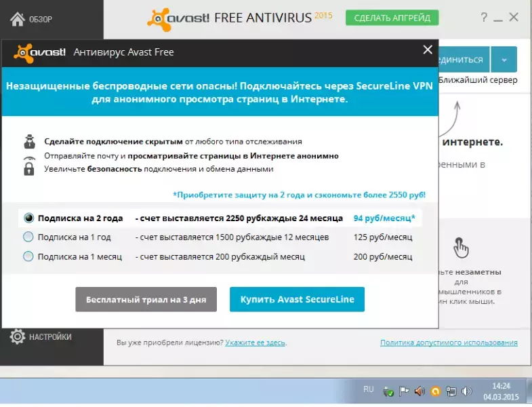This screenshot has width=532, height=407.
Task: Click the RU language indicator in taskbar
Action: click(x=368, y=389)
